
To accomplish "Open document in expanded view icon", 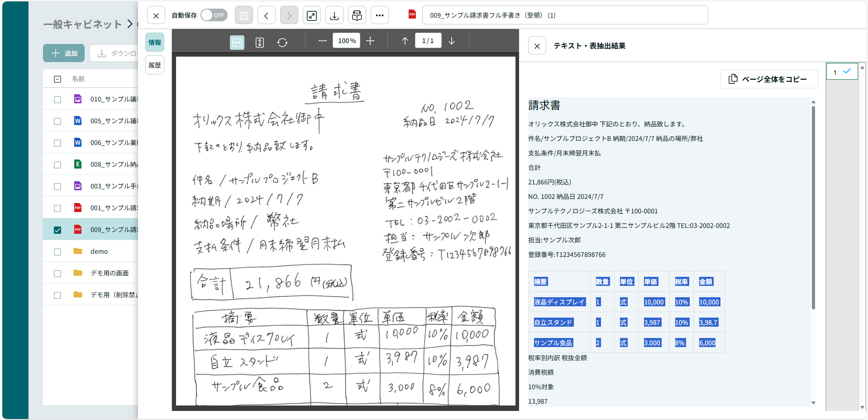I will (312, 15).
